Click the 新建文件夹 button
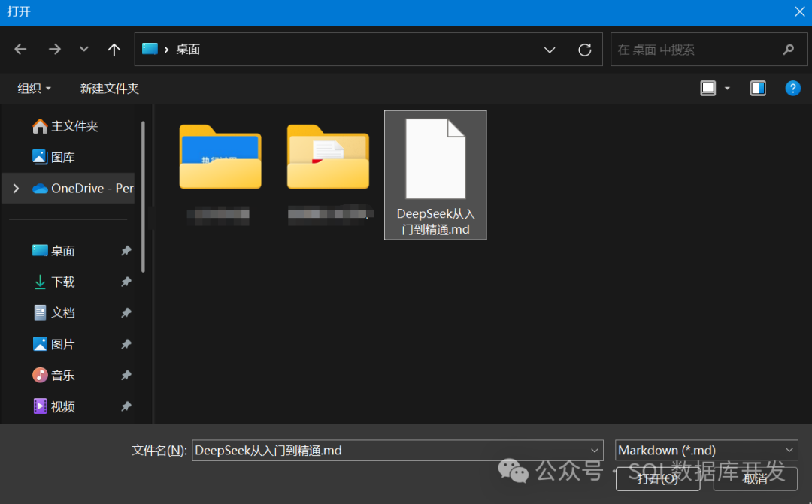 click(109, 88)
